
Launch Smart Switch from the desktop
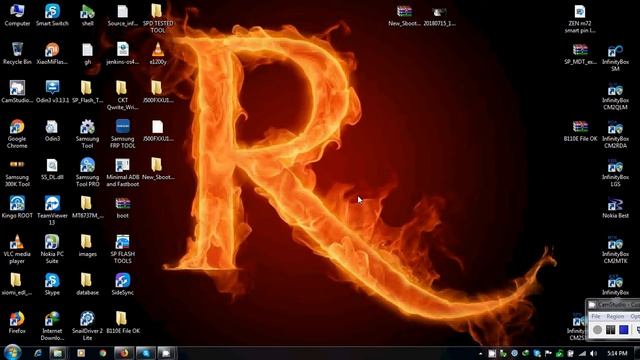tap(52, 15)
